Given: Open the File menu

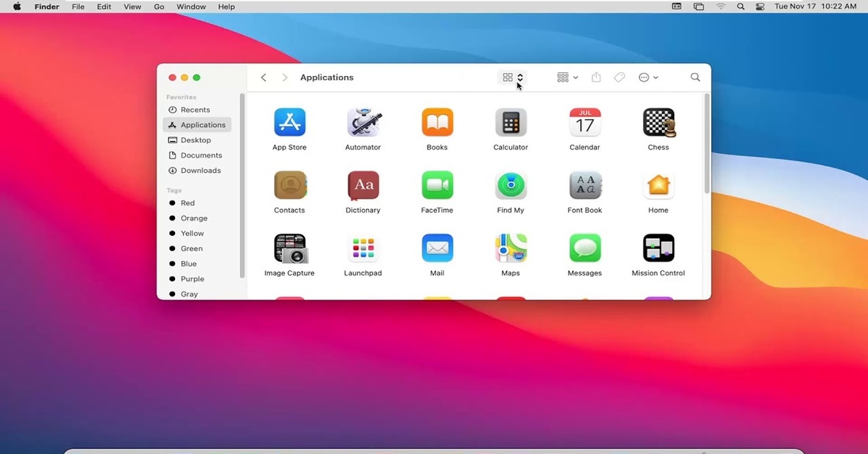Looking at the screenshot, I should pyautogui.click(x=78, y=7).
